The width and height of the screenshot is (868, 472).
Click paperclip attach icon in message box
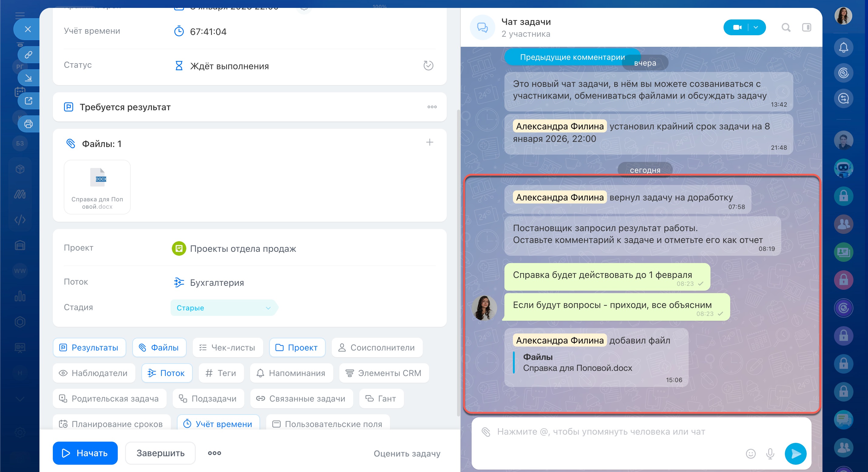486,432
